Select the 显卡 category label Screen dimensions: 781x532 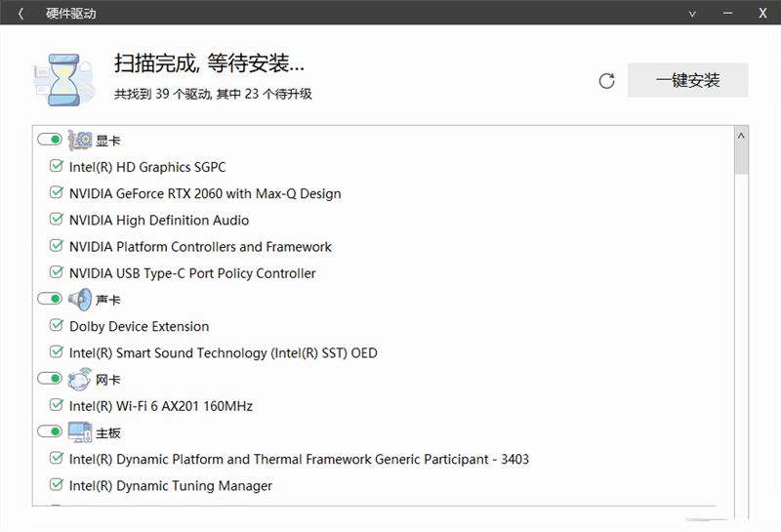click(x=108, y=141)
